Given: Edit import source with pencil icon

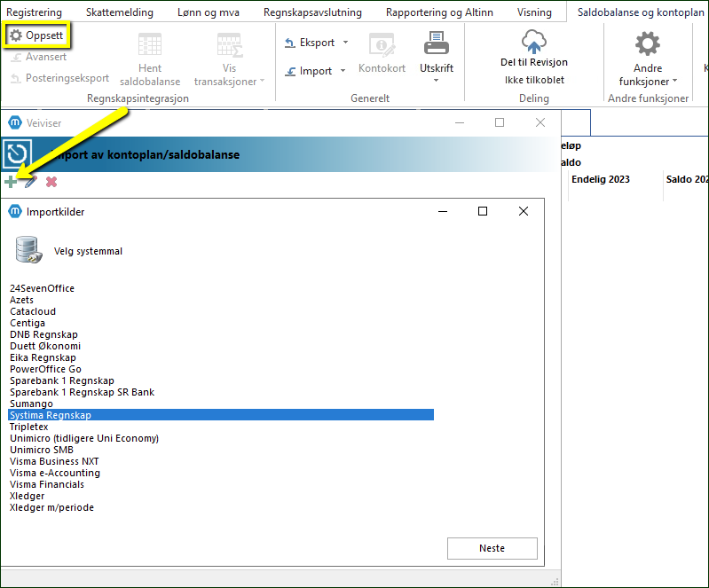Looking at the screenshot, I should tap(31, 182).
